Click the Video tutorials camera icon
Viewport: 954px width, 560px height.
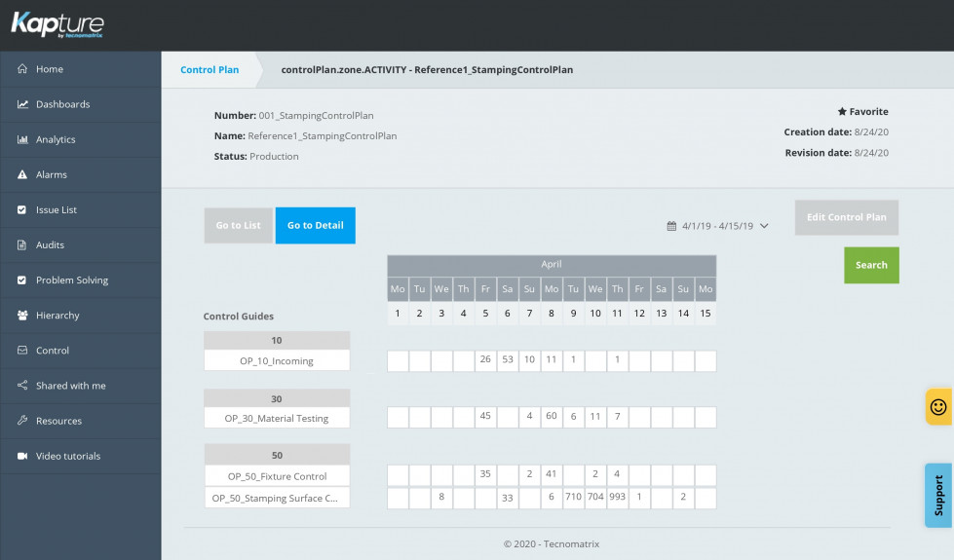(x=22, y=456)
